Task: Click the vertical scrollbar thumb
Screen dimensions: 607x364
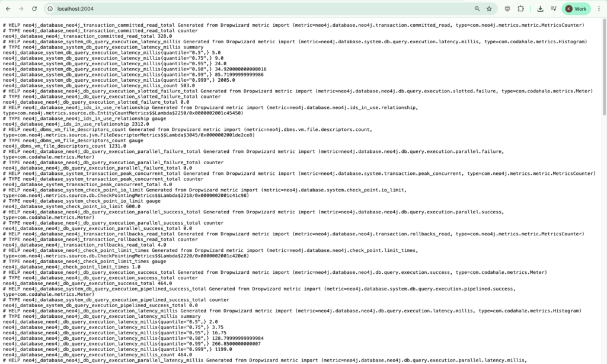Action: point(603,66)
